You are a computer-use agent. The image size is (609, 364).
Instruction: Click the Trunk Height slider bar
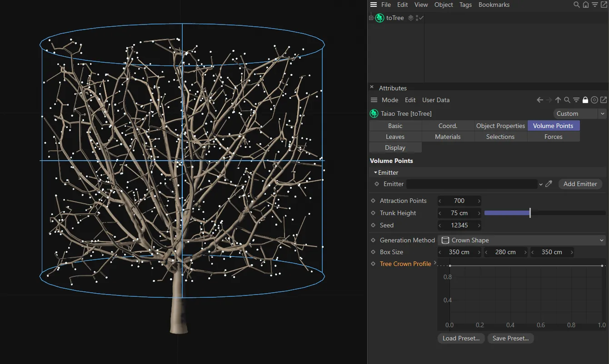(544, 213)
